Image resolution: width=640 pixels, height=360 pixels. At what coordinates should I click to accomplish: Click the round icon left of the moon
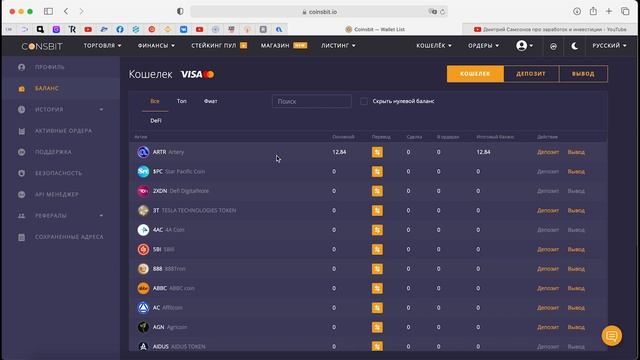click(x=553, y=46)
